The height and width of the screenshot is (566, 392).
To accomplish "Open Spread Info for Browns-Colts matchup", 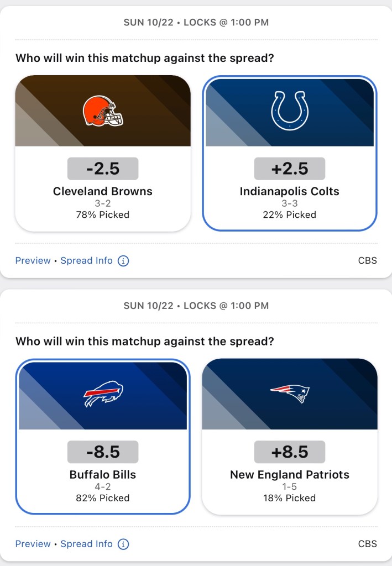I will tap(86, 261).
